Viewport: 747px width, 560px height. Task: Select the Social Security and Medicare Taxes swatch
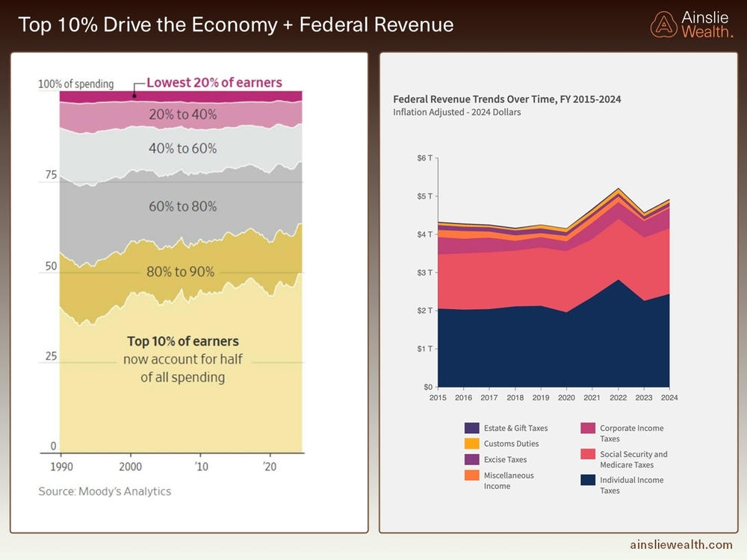pyautogui.click(x=589, y=455)
